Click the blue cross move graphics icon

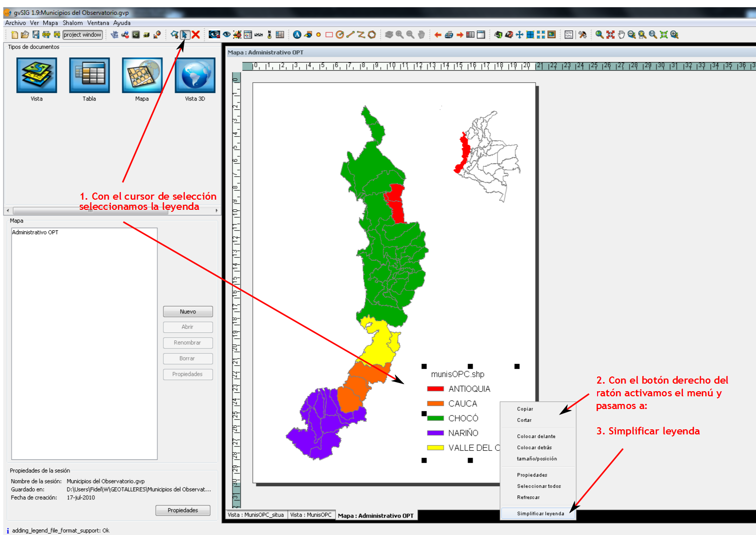(519, 35)
